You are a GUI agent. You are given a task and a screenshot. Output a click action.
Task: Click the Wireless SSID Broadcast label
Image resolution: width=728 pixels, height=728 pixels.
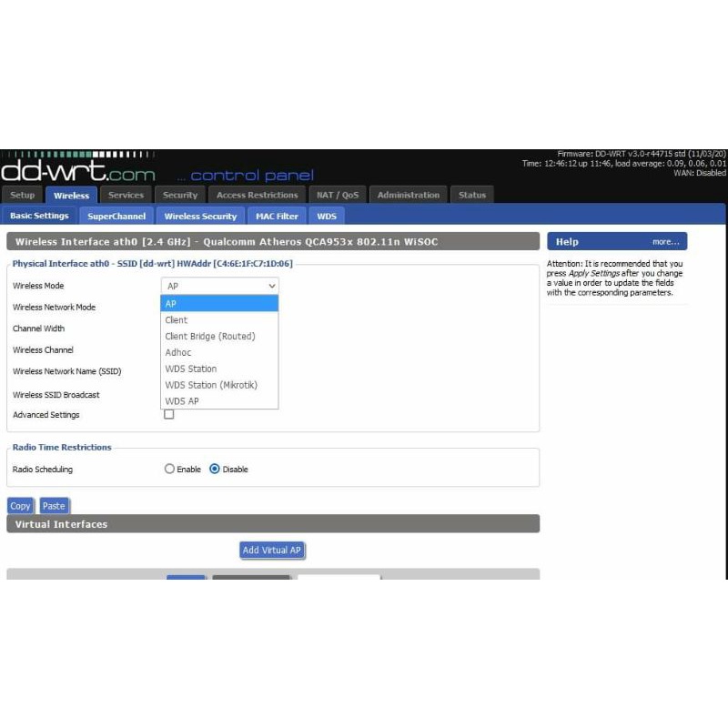pos(56,395)
